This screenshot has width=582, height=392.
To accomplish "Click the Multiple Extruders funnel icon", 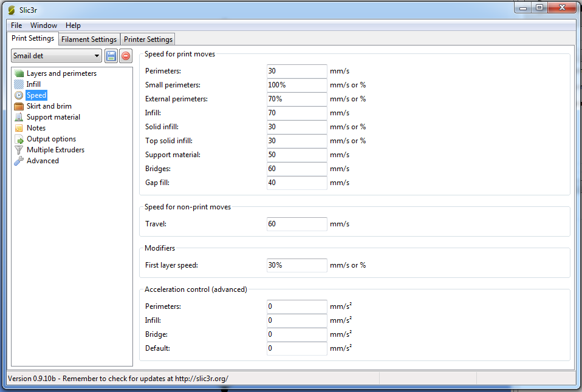I will (x=19, y=150).
